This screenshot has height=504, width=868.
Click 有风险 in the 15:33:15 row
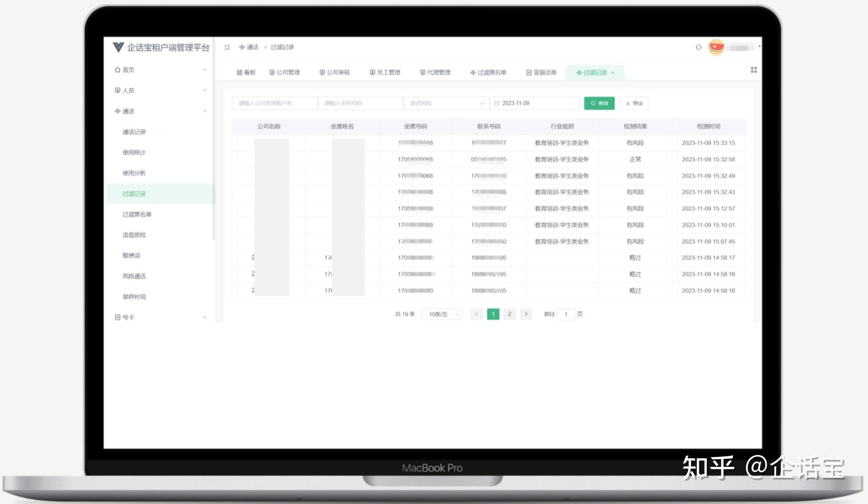tap(635, 143)
